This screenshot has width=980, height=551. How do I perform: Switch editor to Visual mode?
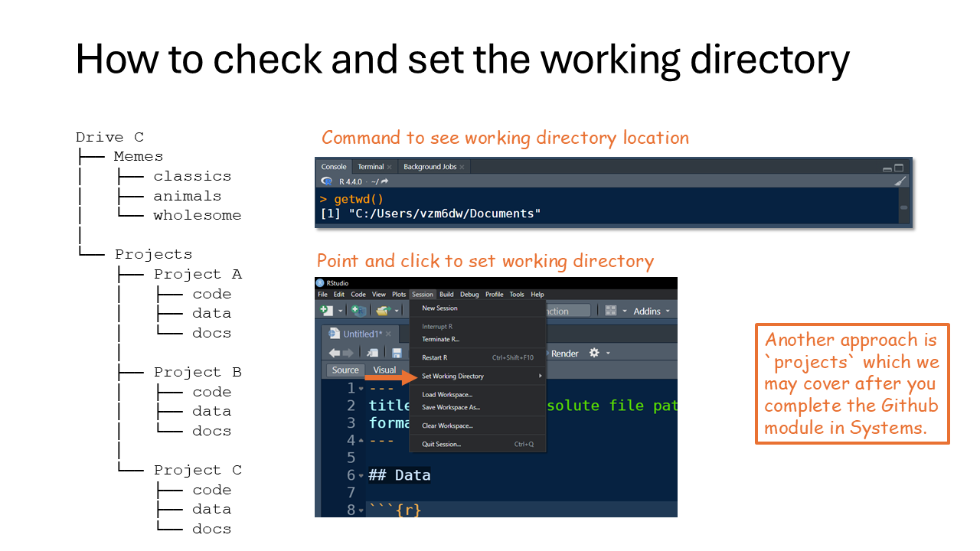pyautogui.click(x=384, y=370)
